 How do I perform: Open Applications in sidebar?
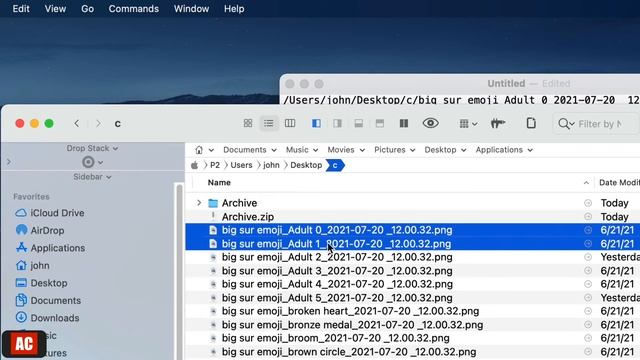point(50,248)
